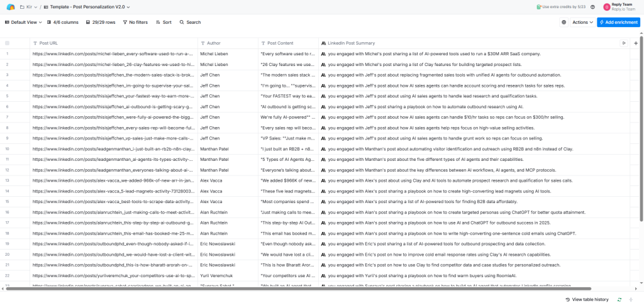
Task: Click the green refresh sync icon at bottom right
Action: coord(619,300)
